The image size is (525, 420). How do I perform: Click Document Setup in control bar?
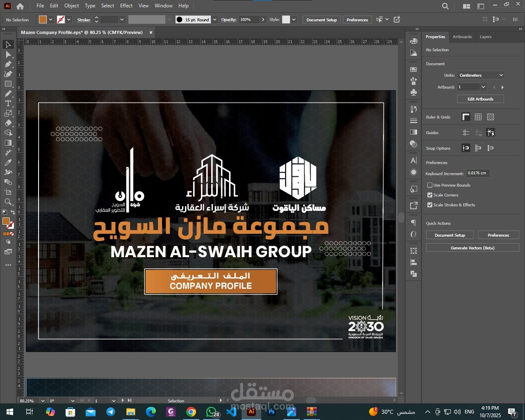pos(322,20)
